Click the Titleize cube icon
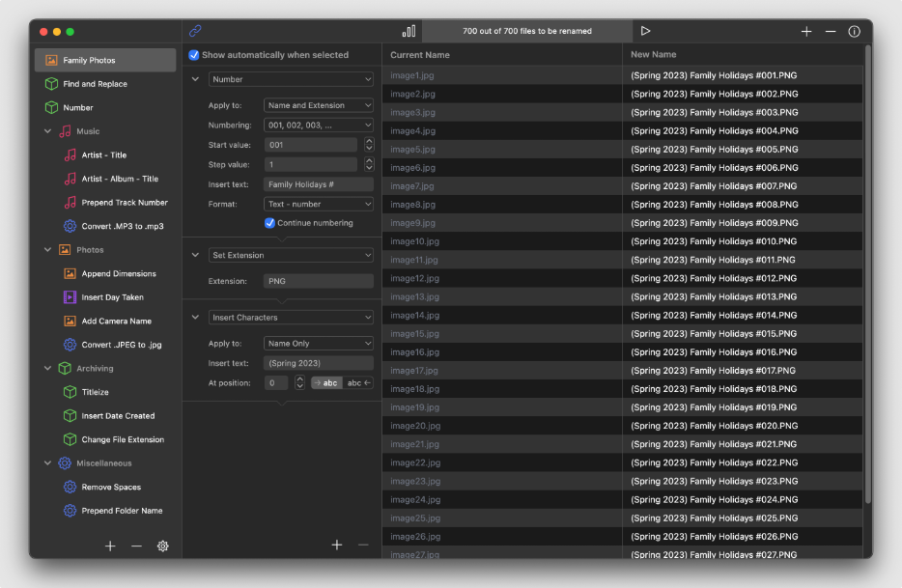 click(70, 392)
